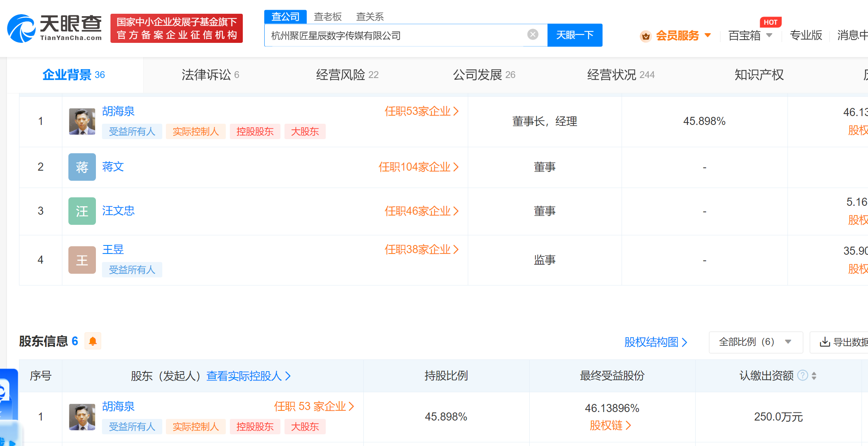
Task: Click the 天眼一下 search button
Action: [575, 35]
